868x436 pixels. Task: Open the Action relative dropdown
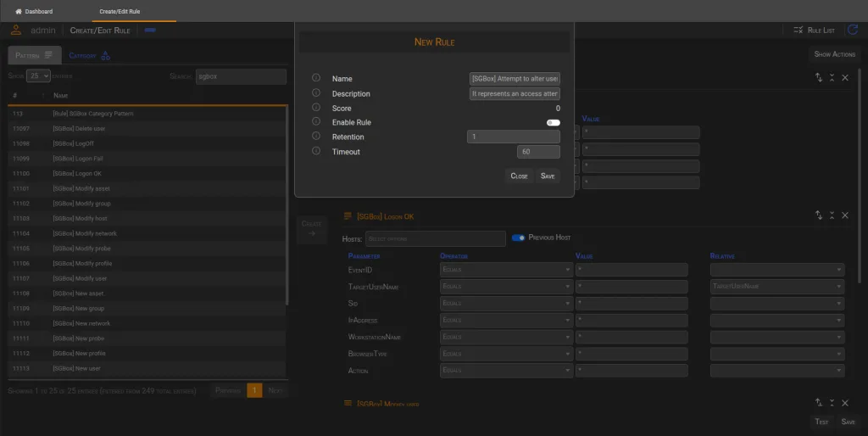pyautogui.click(x=777, y=370)
